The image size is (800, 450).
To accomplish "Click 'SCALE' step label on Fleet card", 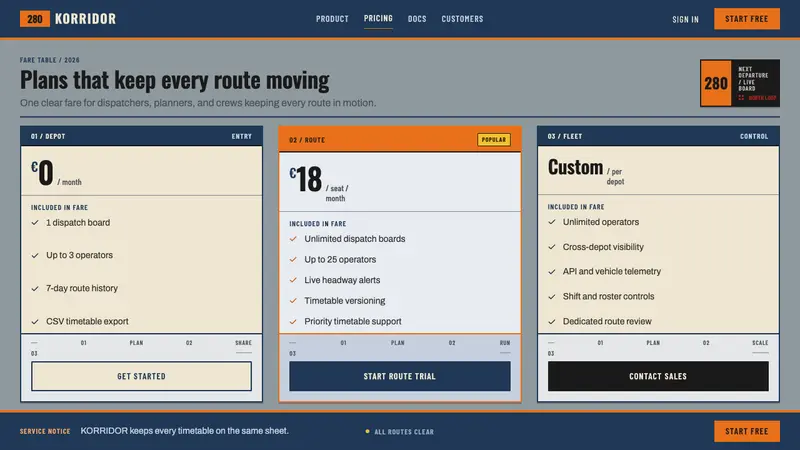I will pyautogui.click(x=760, y=343).
